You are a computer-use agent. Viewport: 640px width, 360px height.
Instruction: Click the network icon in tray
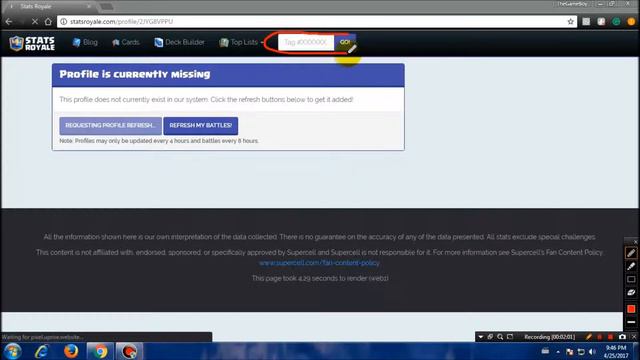coord(581,352)
